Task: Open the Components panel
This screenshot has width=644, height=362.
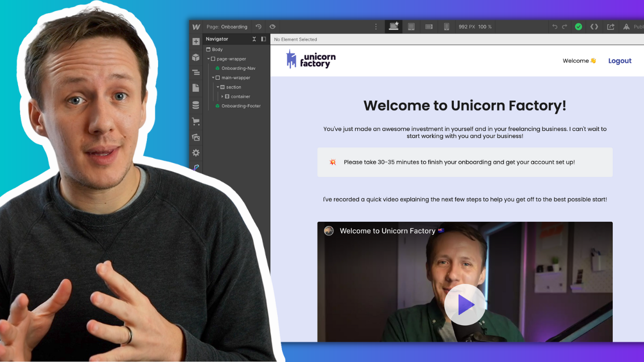Action: coord(196,57)
